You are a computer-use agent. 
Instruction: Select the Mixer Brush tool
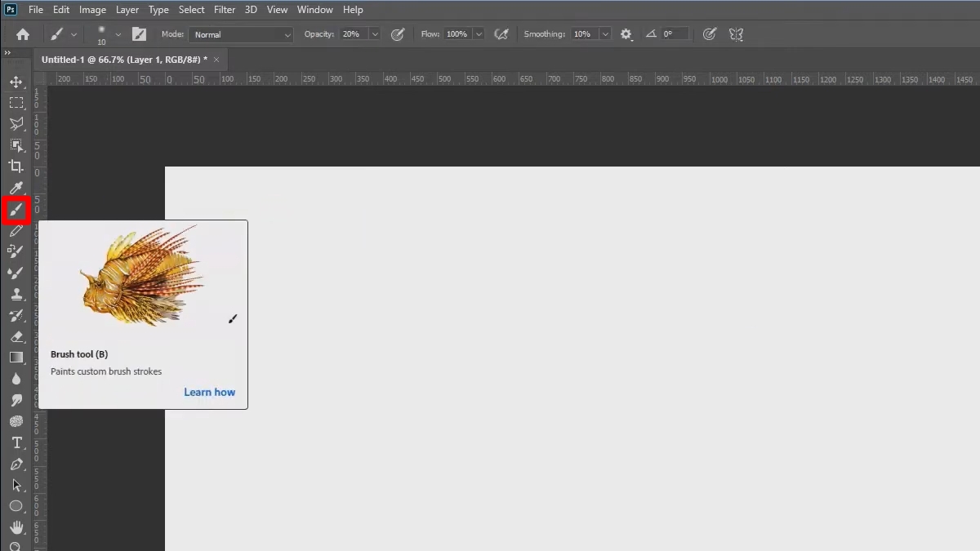[x=16, y=273]
